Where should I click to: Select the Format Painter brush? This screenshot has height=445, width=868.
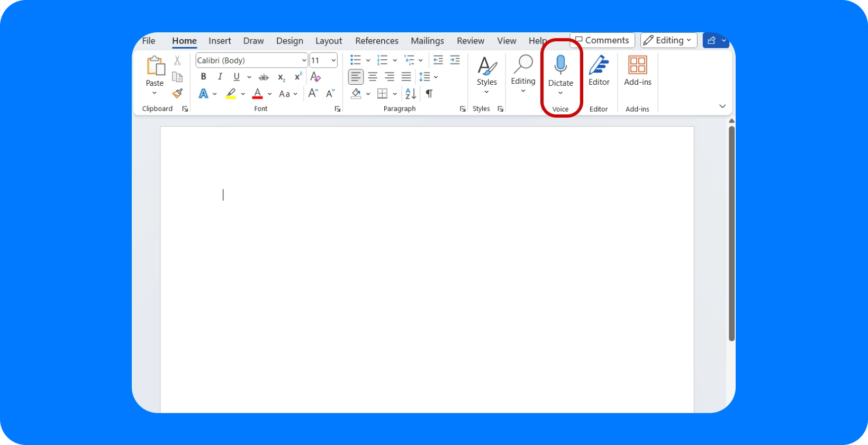[x=177, y=93]
